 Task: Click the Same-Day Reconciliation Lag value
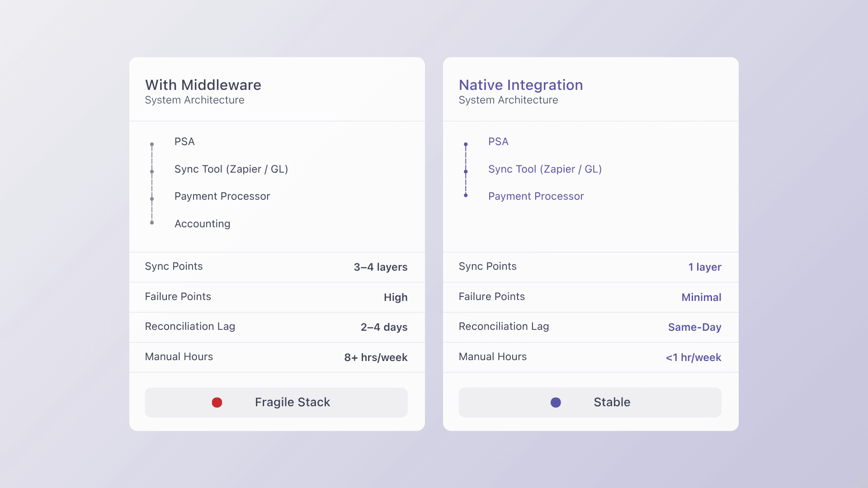click(694, 327)
